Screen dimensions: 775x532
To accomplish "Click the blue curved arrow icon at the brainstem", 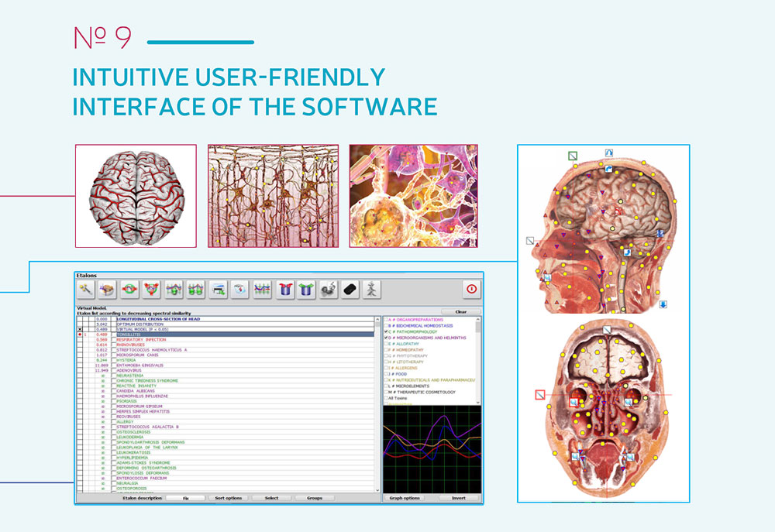I will (x=627, y=252).
